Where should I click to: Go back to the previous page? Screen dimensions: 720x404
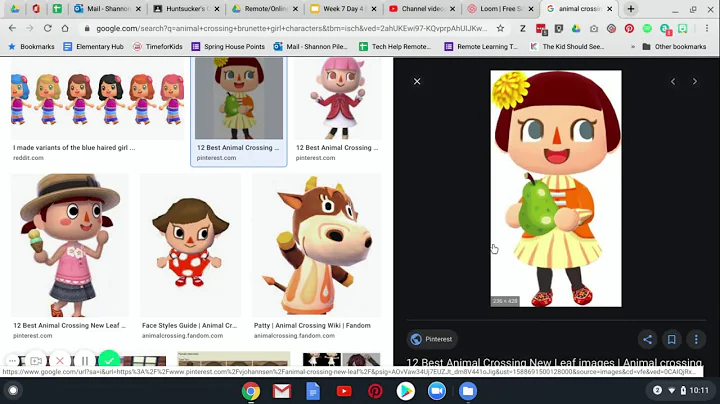pyautogui.click(x=12, y=28)
